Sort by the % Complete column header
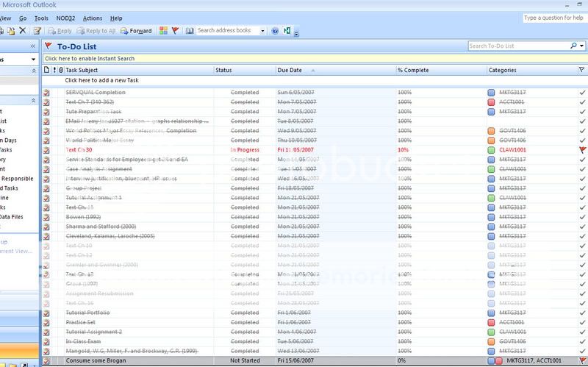The width and height of the screenshot is (588, 367). click(x=442, y=70)
